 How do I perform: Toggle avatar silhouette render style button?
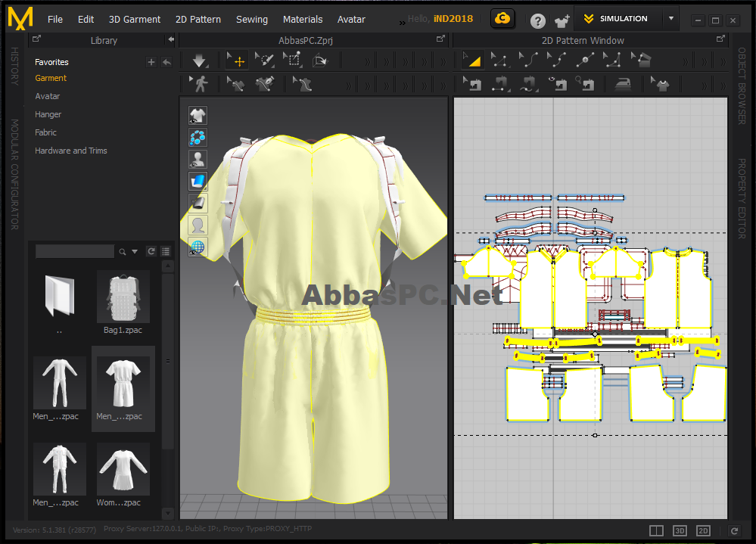click(x=198, y=225)
